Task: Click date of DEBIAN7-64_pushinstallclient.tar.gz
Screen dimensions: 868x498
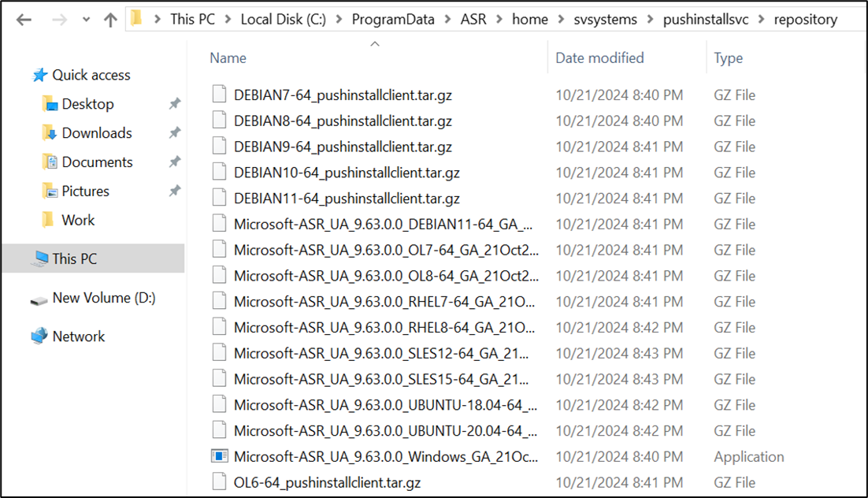Action: click(619, 95)
